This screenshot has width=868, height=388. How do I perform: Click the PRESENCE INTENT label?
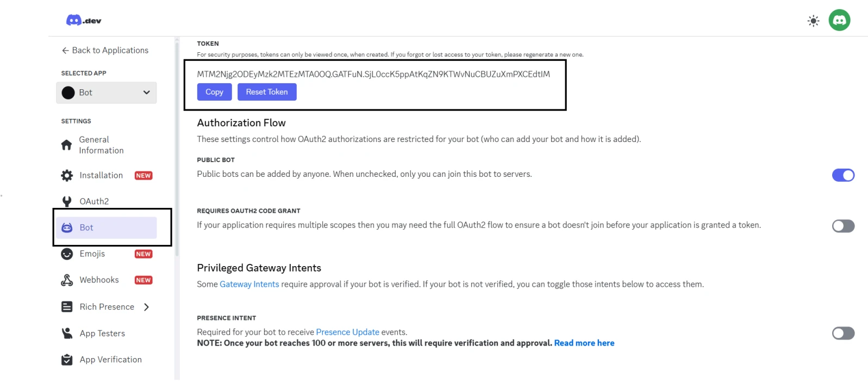(226, 318)
